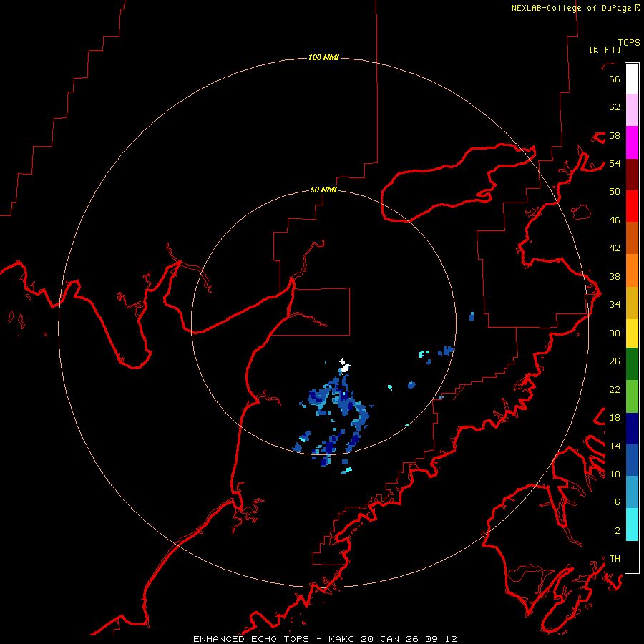The height and width of the screenshot is (644, 644).
Task: Click the cyan swatch near 6 kft
Action: point(632,525)
